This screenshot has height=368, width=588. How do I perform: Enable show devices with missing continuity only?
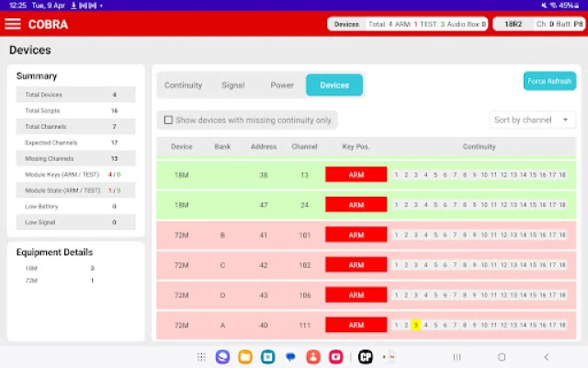[x=168, y=120]
